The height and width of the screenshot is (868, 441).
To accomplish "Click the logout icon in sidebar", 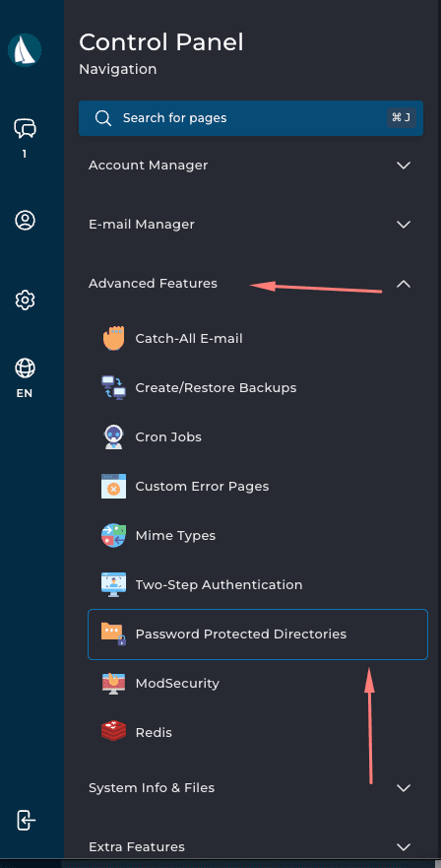I will [x=26, y=820].
